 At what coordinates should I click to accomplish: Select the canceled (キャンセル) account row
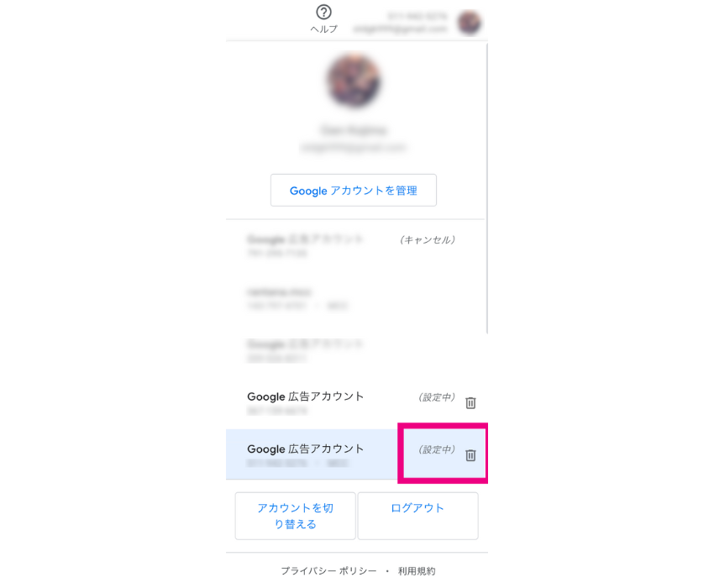point(356,246)
